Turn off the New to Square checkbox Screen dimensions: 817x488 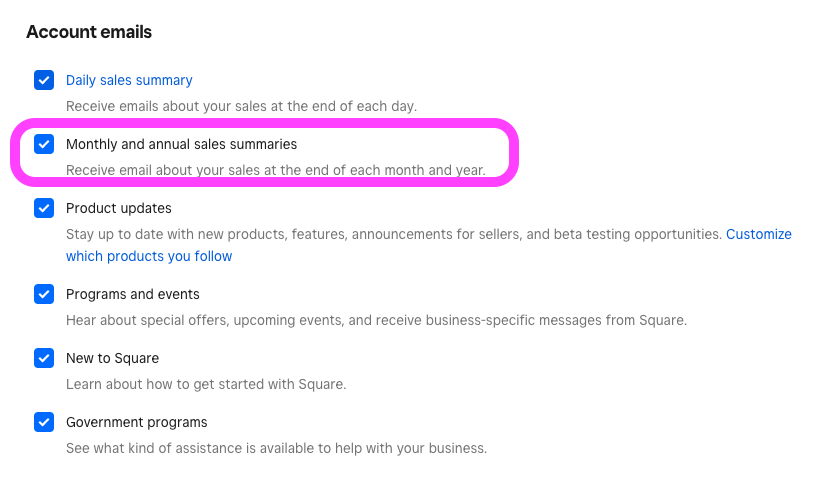pyautogui.click(x=44, y=358)
